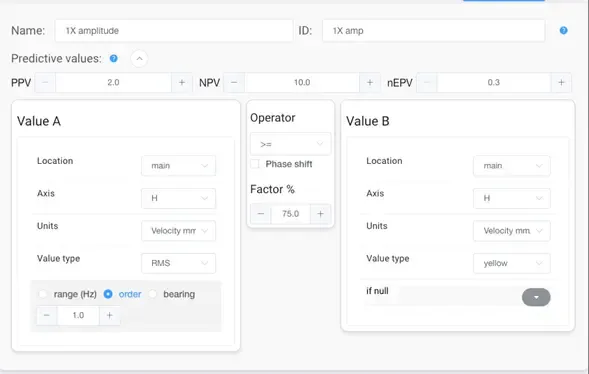Decrease the PPV value with minus
The width and height of the screenshot is (589, 374).
click(45, 82)
